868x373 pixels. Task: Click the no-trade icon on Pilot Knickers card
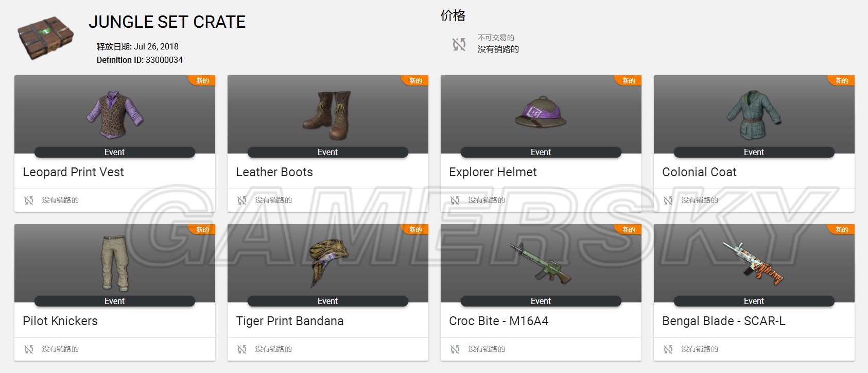pos(29,349)
